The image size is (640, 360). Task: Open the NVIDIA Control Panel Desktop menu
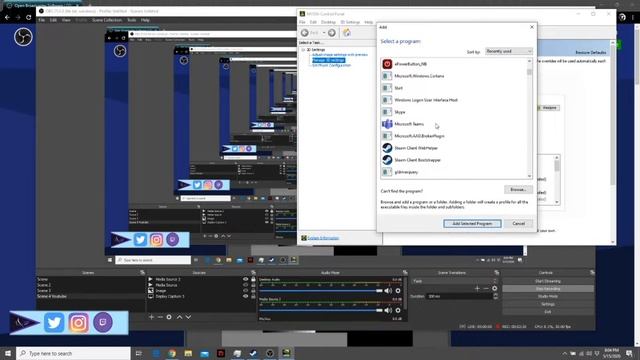(328, 22)
